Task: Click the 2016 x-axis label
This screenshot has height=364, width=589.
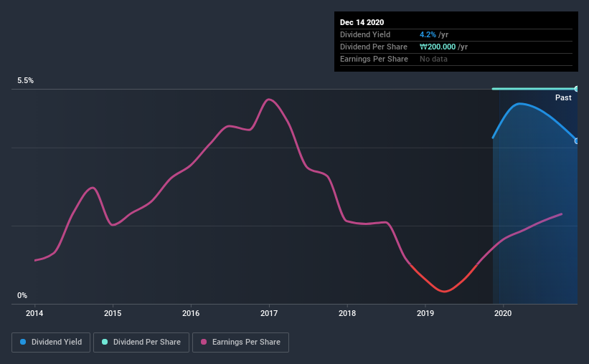Action: (x=191, y=313)
